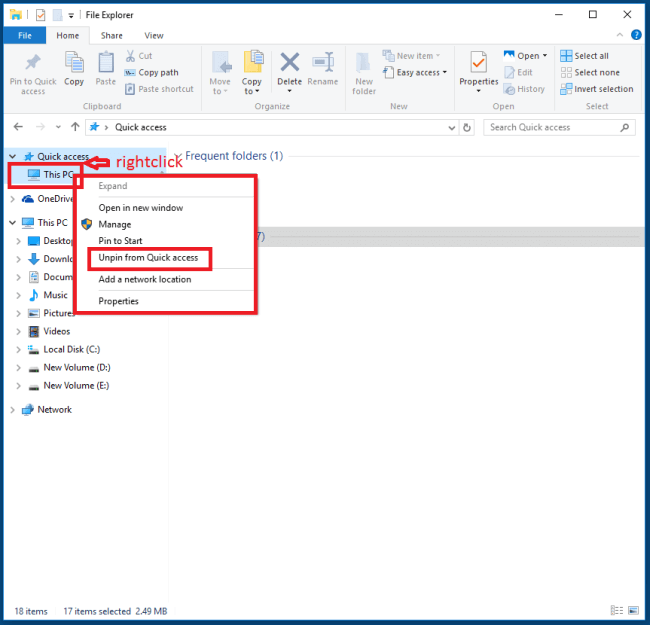Choose Open in new window menu entry
This screenshot has width=650, height=625.
coord(141,208)
